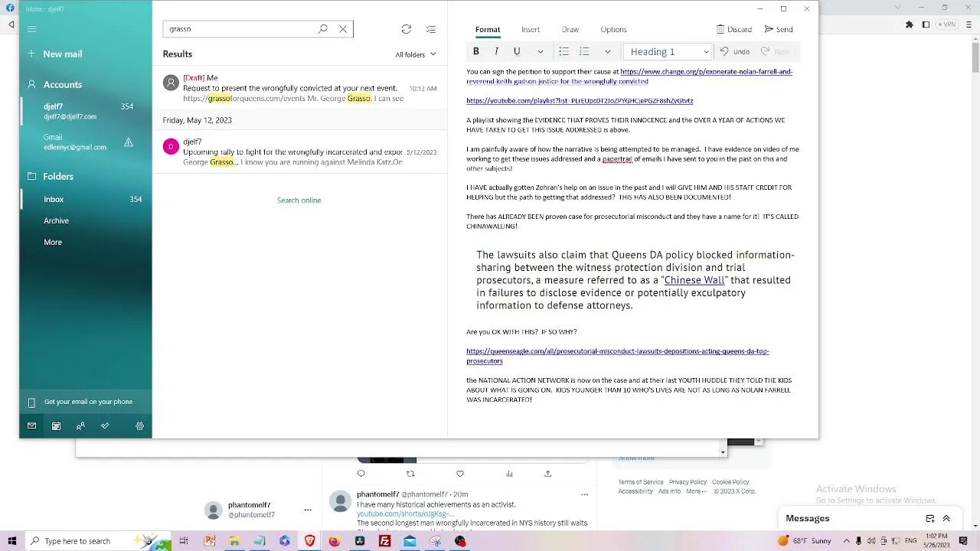Open Task View on the taskbar
The height and width of the screenshot is (551, 980).
184,541
